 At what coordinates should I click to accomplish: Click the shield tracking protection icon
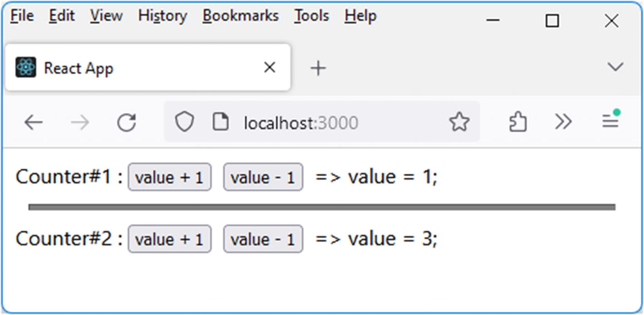pos(184,122)
